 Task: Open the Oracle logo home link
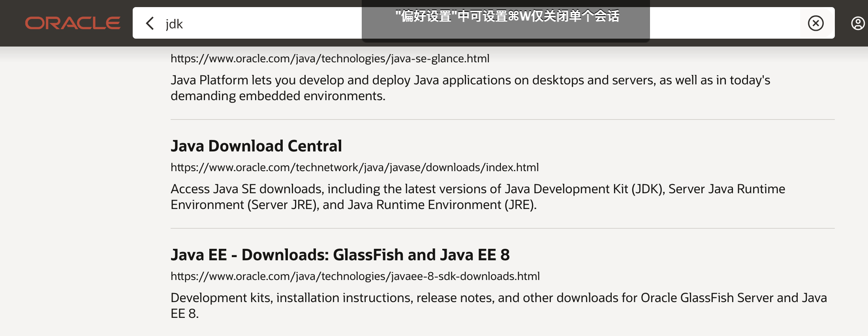(73, 23)
